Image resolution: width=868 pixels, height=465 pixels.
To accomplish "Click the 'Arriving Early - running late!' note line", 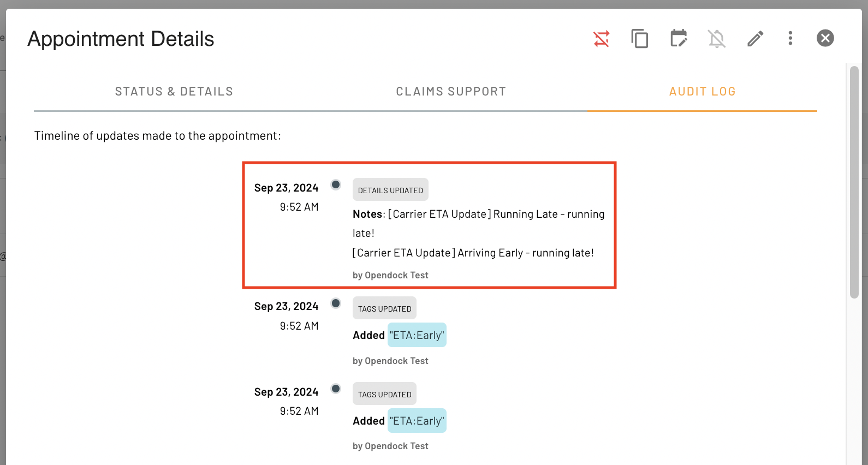I will click(473, 253).
